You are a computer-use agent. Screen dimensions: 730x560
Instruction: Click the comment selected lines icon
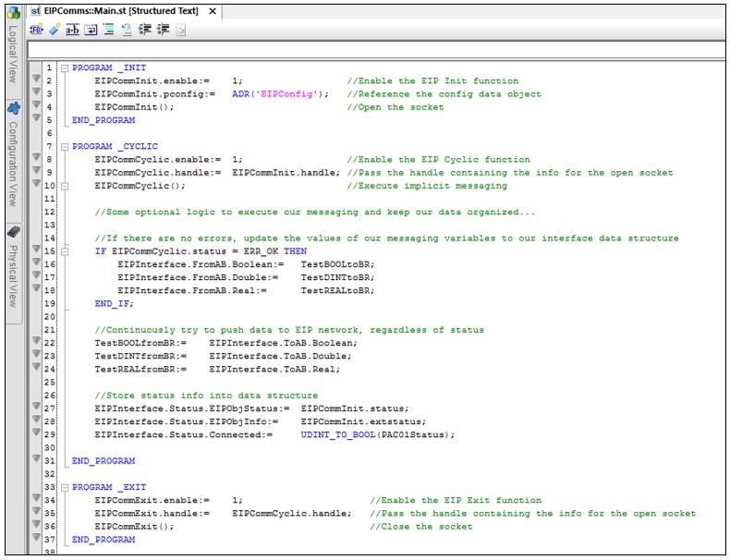coord(109,30)
